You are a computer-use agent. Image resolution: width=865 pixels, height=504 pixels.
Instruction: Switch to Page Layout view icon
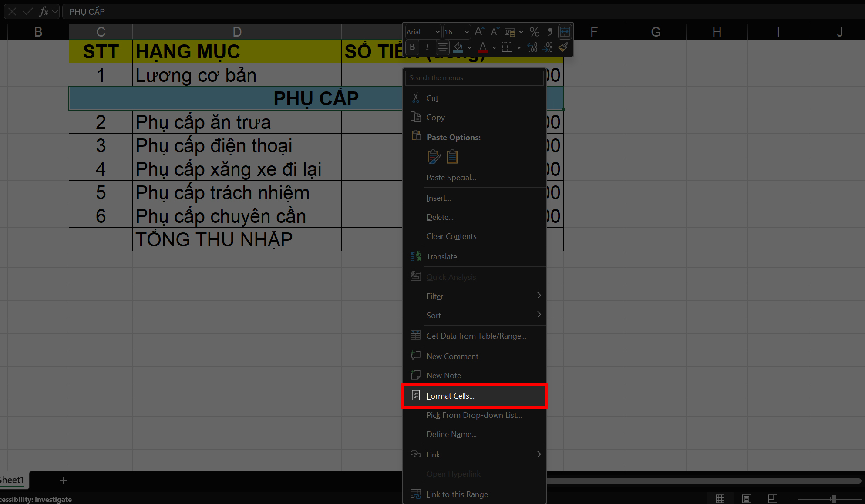coord(746,499)
